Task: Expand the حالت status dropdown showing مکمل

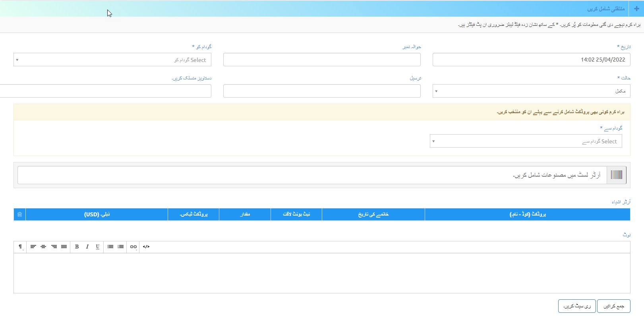Action: coord(531,91)
